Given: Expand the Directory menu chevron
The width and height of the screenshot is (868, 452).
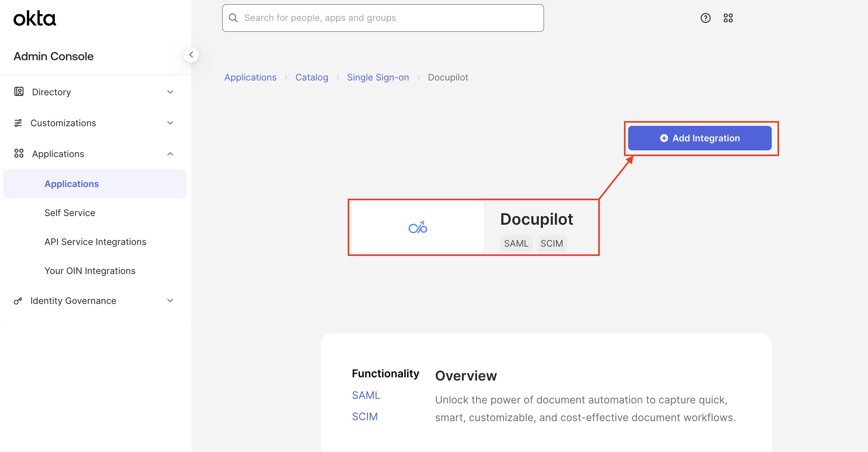Looking at the screenshot, I should [x=170, y=92].
